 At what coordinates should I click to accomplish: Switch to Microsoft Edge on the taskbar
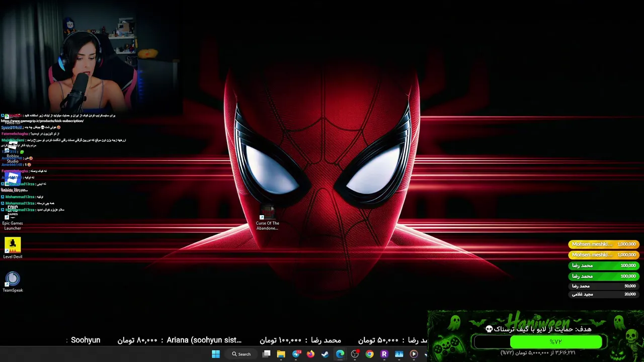[x=340, y=354]
